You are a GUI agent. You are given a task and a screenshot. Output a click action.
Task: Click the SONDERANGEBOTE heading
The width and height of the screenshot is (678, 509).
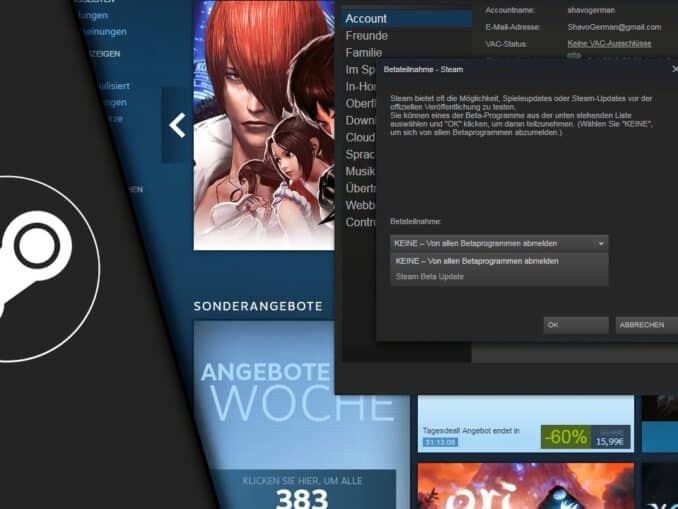[258, 306]
